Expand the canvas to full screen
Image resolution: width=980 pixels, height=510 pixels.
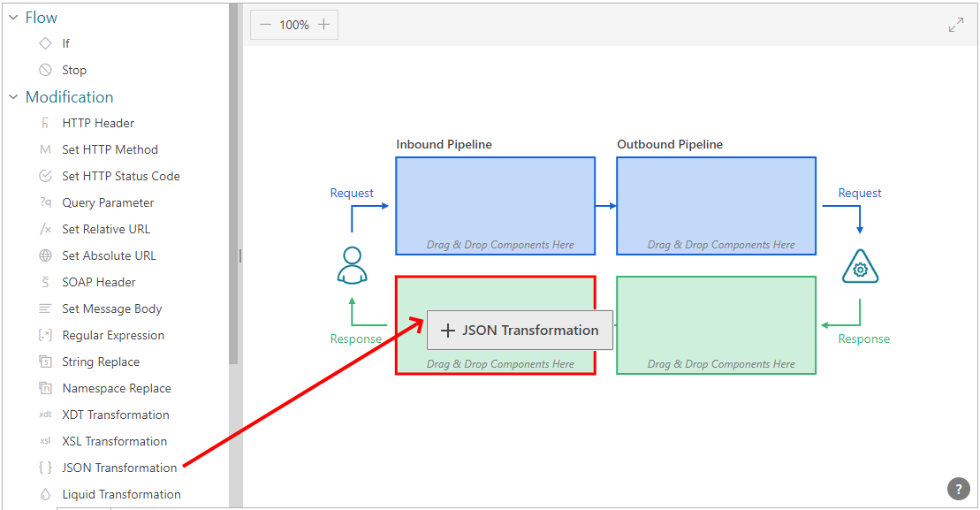(956, 25)
